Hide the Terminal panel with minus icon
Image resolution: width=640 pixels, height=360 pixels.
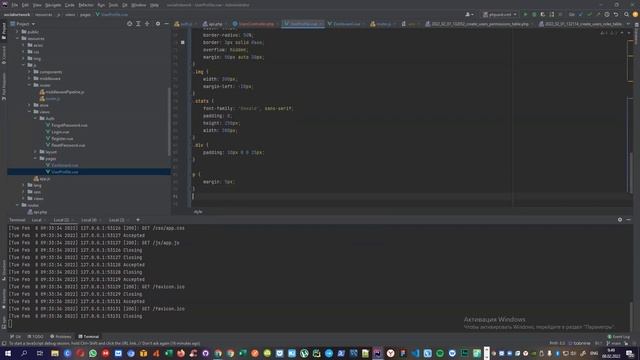(629, 220)
